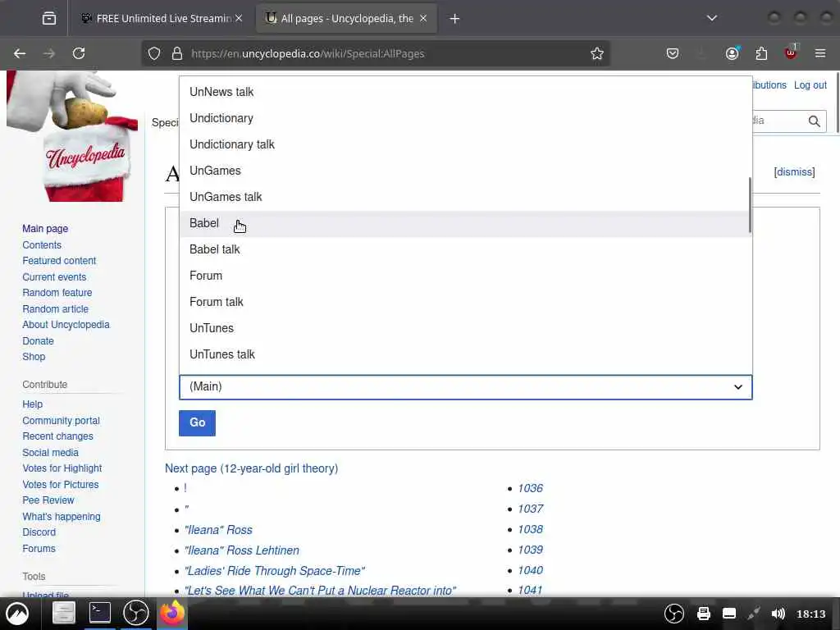Image resolution: width=840 pixels, height=630 pixels.
Task: Click the OBS tray icon
Action: tap(674, 614)
